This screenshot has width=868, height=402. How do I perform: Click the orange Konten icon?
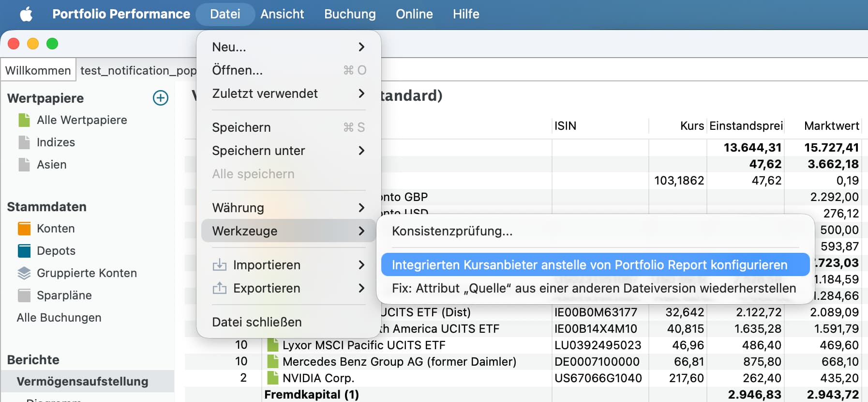(x=24, y=229)
